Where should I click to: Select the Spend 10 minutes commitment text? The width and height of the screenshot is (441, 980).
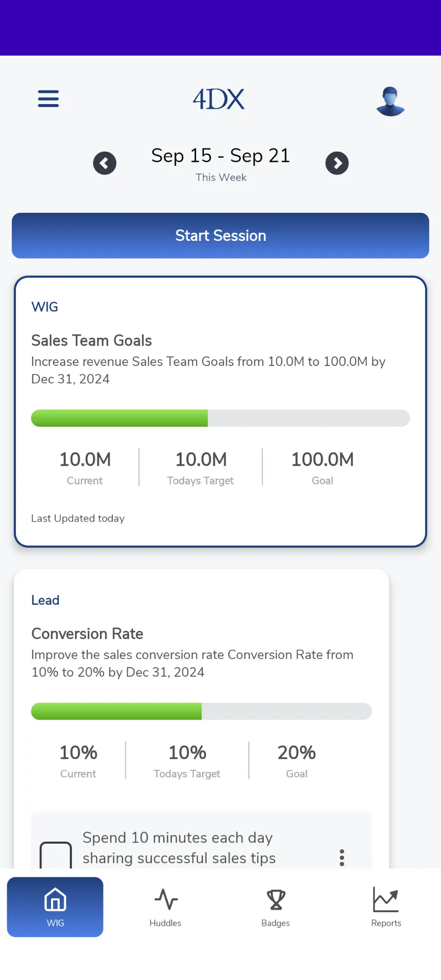coord(179,848)
